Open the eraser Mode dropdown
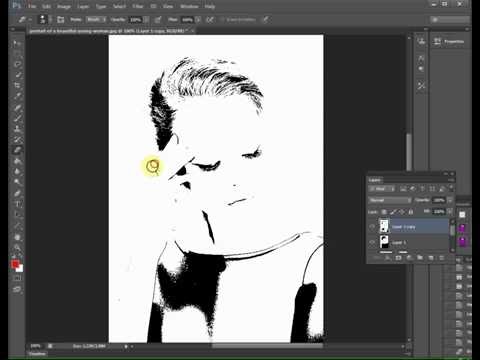Image resolution: width=480 pixels, height=360 pixels. [x=96, y=20]
